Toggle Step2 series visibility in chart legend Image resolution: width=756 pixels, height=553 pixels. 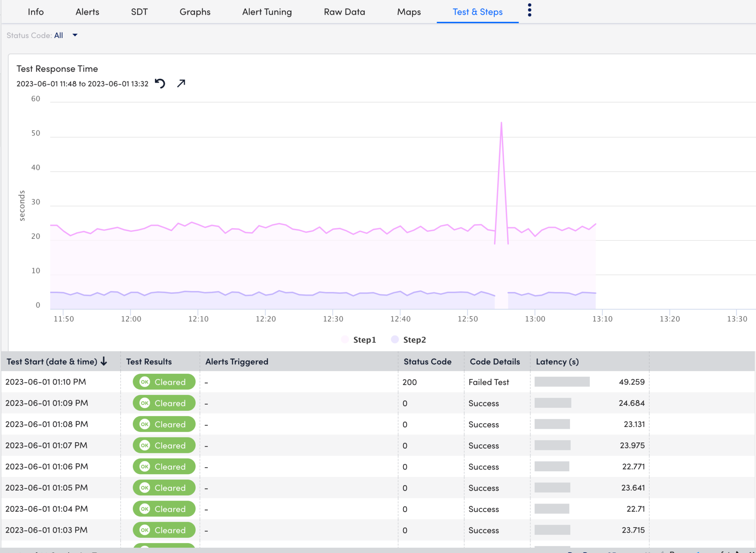click(x=409, y=339)
